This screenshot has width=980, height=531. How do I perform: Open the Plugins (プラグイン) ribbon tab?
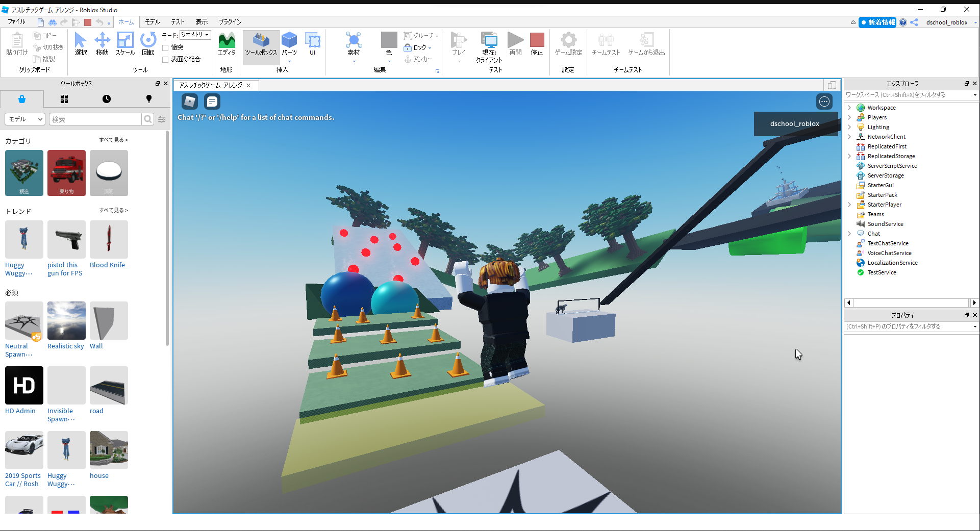[x=230, y=22]
